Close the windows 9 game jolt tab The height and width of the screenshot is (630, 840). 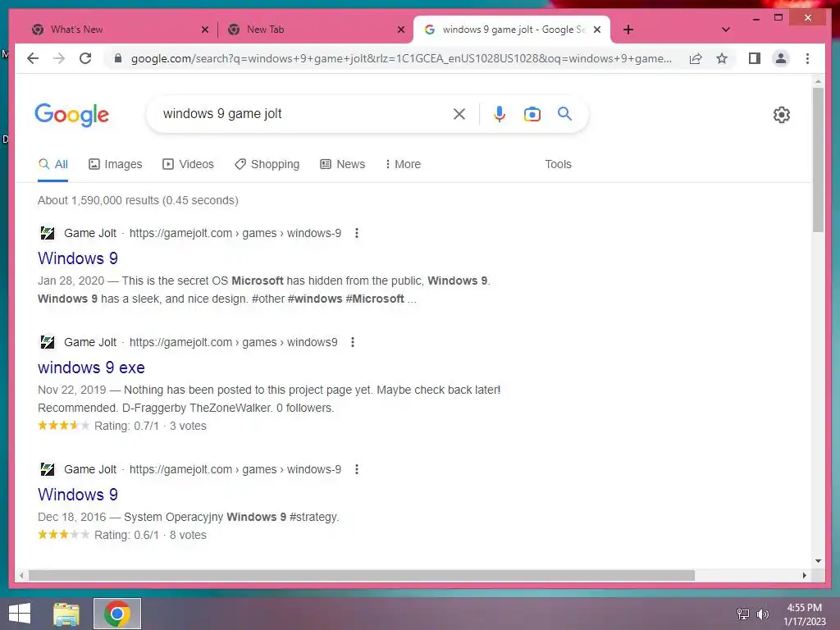(x=597, y=30)
